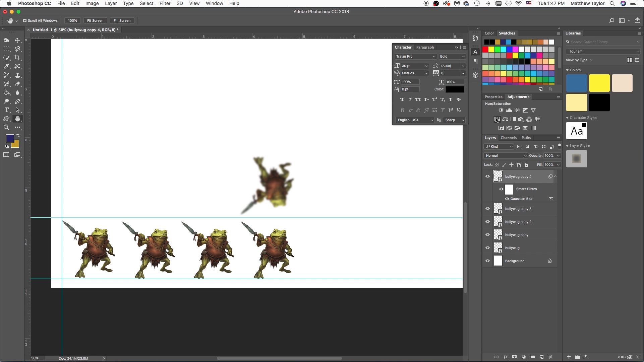Open the Trajan Pro font dropdown

tap(415, 56)
